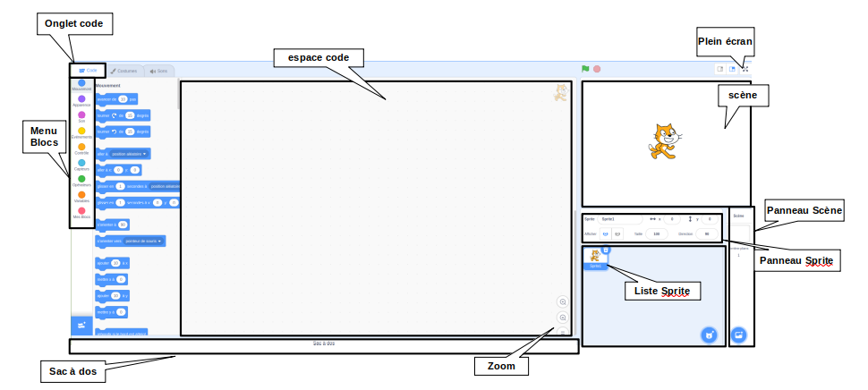The width and height of the screenshot is (868, 390).
Task: Zoom out on the code workspace
Action: [x=562, y=318]
